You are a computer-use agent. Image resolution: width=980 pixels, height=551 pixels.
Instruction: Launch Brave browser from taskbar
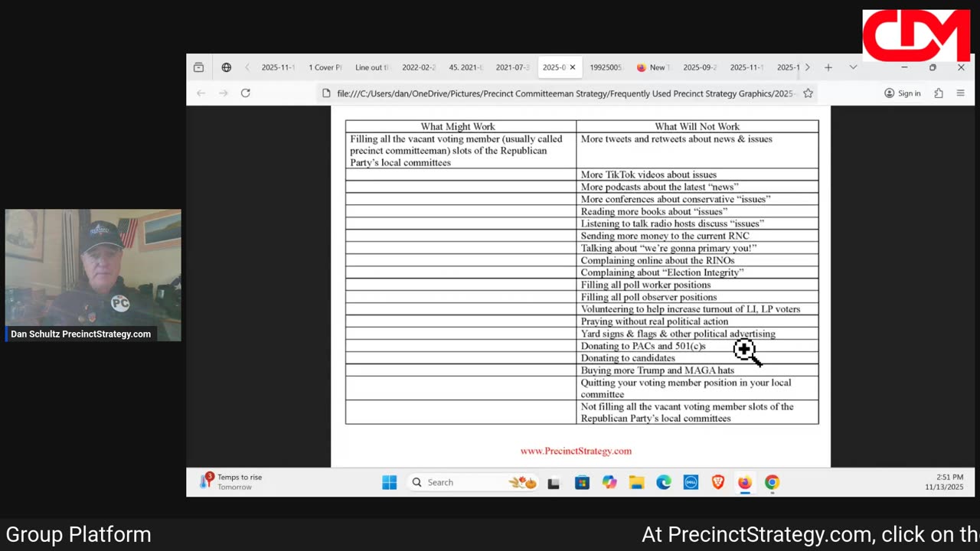coord(718,482)
